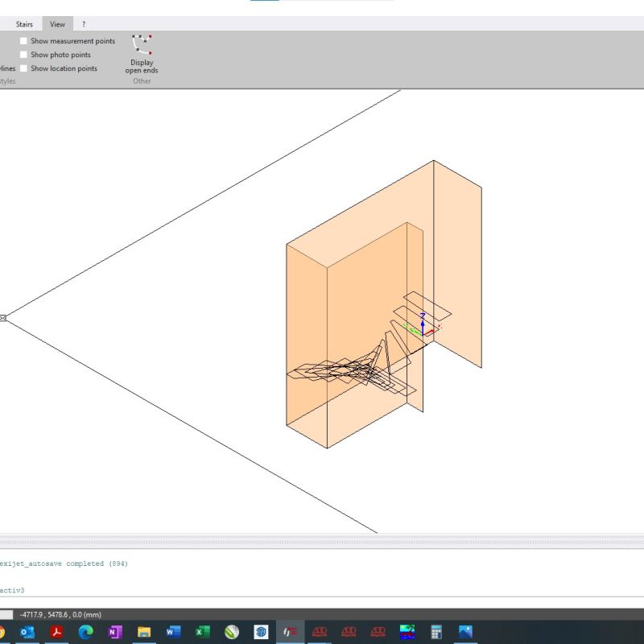Open File Explorer folder icon

144,632
